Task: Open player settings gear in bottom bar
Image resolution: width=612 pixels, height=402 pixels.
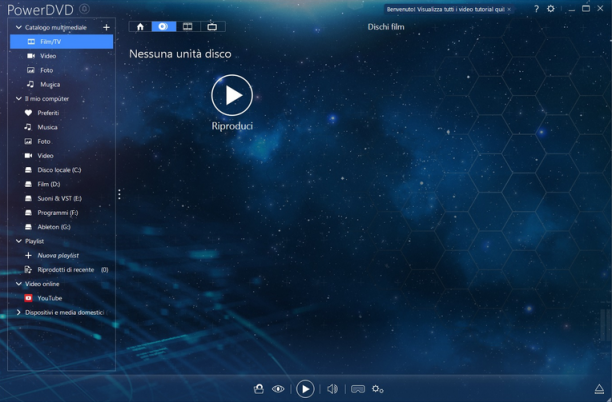Action: click(377, 389)
